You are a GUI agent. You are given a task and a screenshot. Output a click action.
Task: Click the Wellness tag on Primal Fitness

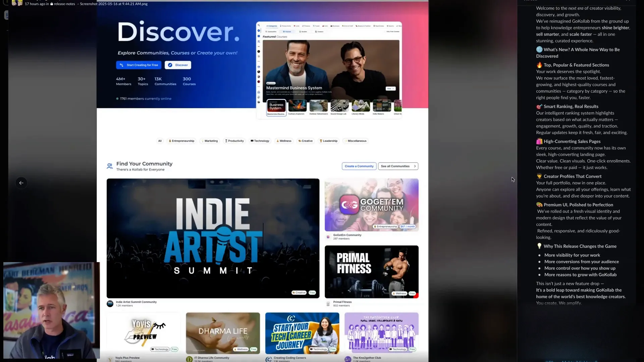pos(400,293)
